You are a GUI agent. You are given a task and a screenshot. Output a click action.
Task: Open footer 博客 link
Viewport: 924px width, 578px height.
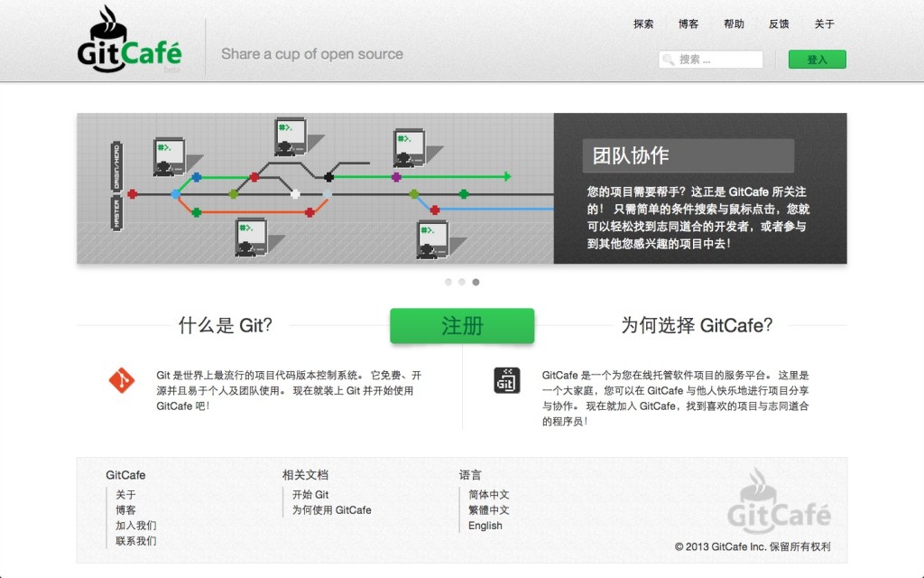coord(125,510)
